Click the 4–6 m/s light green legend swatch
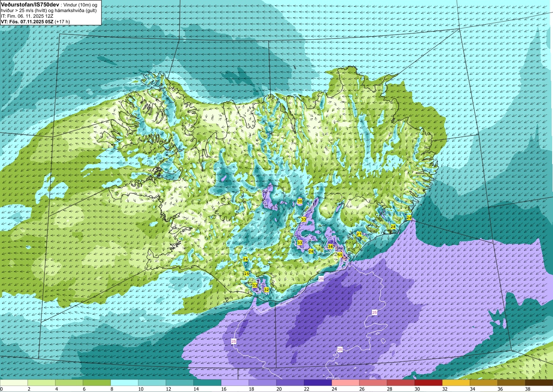This screenshot has height=392, width=553. (69, 383)
